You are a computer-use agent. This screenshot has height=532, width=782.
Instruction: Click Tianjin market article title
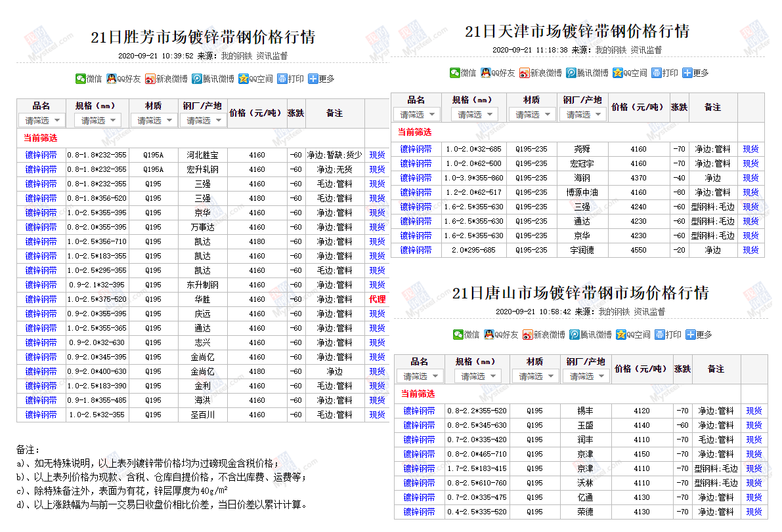coord(578,31)
